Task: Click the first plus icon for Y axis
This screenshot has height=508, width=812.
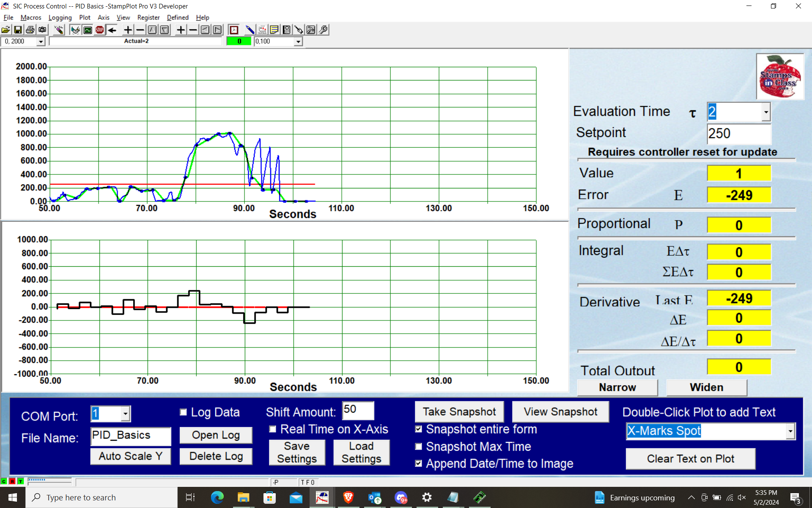Action: pos(128,30)
